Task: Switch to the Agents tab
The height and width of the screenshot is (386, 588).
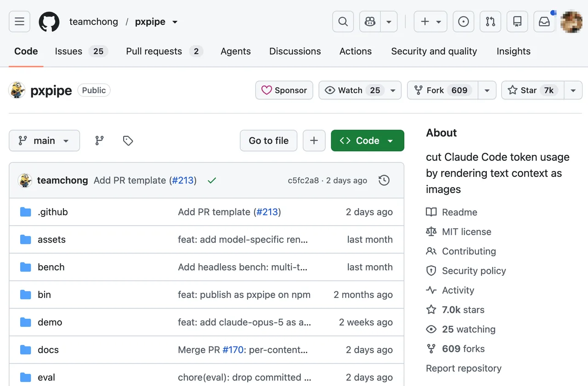Action: [x=236, y=51]
